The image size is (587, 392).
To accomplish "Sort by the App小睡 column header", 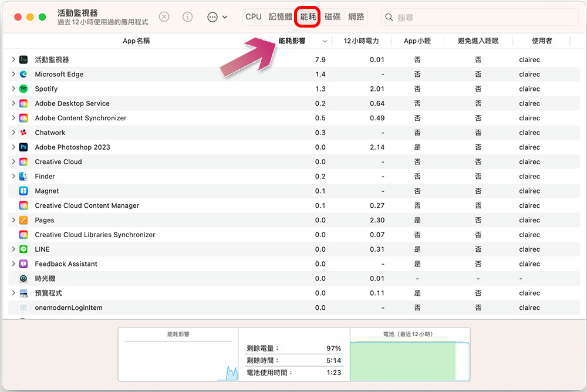I will pos(417,41).
